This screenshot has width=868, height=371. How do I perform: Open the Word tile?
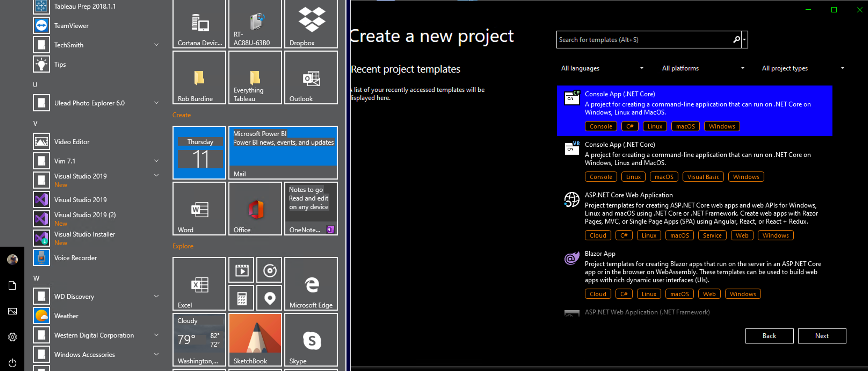199,208
